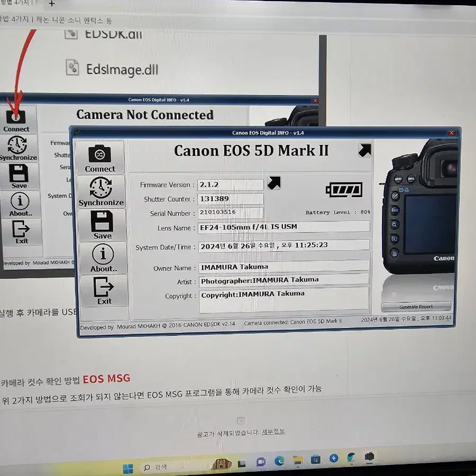The image size is (476, 476).
Task: Click the 'Camera Not Connected' heading in the background window
Action: coord(145,115)
